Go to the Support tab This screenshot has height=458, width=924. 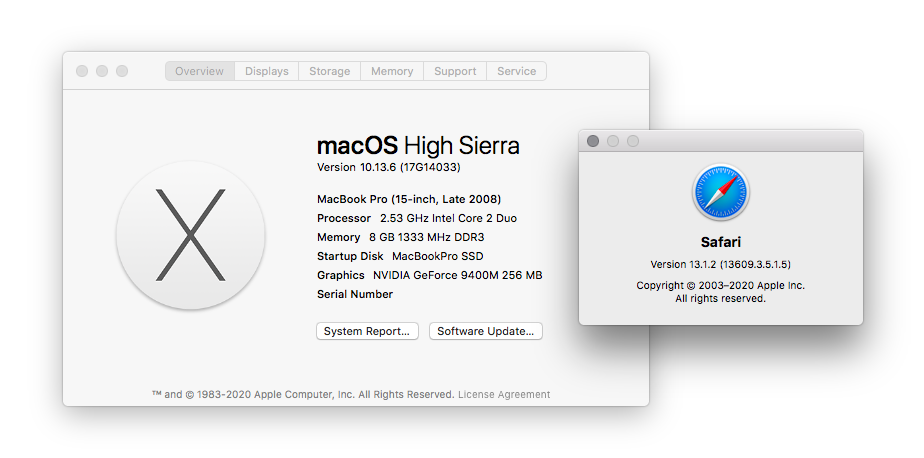[x=455, y=71]
